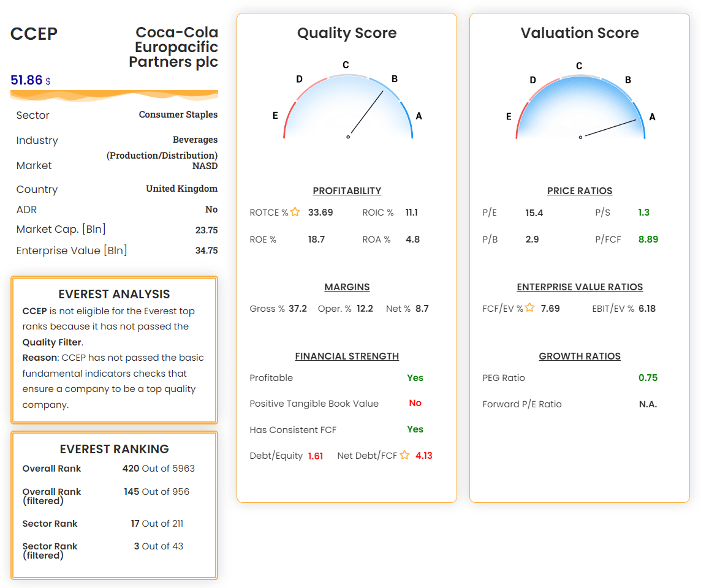Click the Coca-Cola Europacific Partners plc name
Screen dimensions: 701x588
[173, 47]
